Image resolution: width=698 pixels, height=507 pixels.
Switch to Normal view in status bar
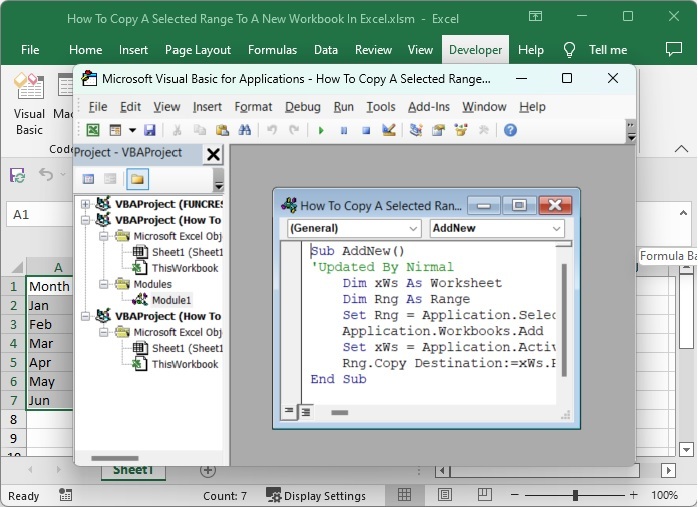coord(404,495)
